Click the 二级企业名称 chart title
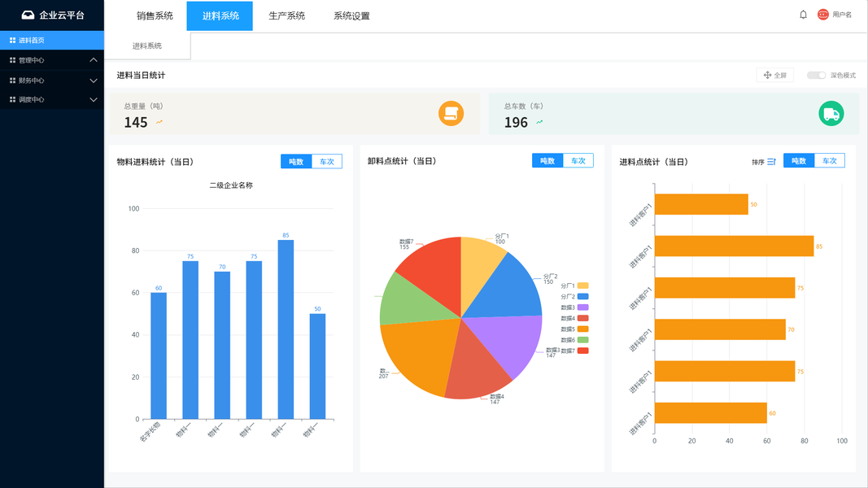This screenshot has height=488, width=868. pyautogui.click(x=231, y=185)
